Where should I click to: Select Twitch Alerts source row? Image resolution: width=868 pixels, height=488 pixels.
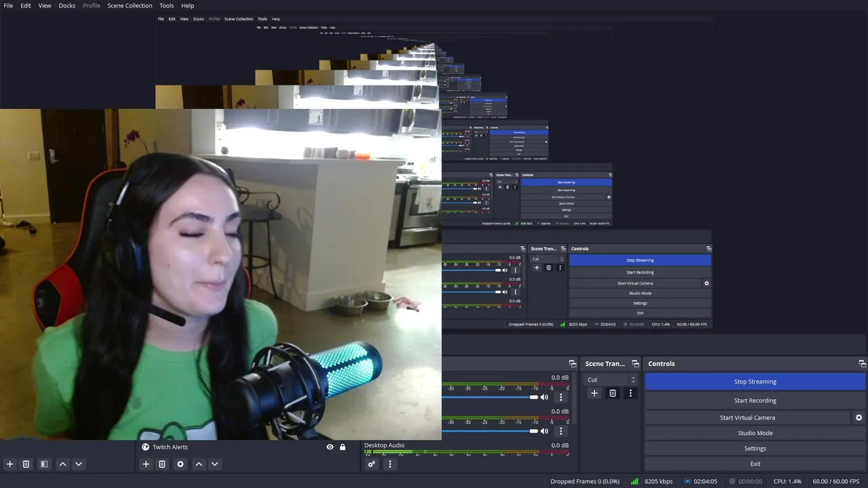247,447
